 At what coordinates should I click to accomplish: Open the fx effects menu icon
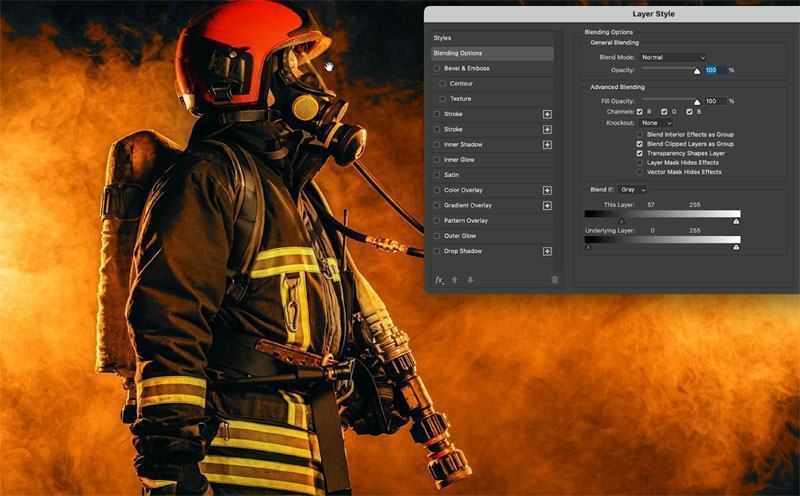tap(439, 280)
